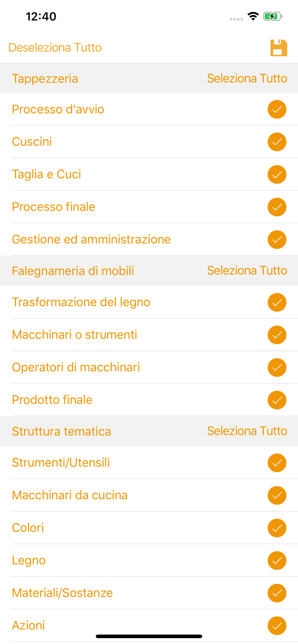The image size is (298, 644).
Task: Uncheck the Processo d'avvio item
Action: 277,109
